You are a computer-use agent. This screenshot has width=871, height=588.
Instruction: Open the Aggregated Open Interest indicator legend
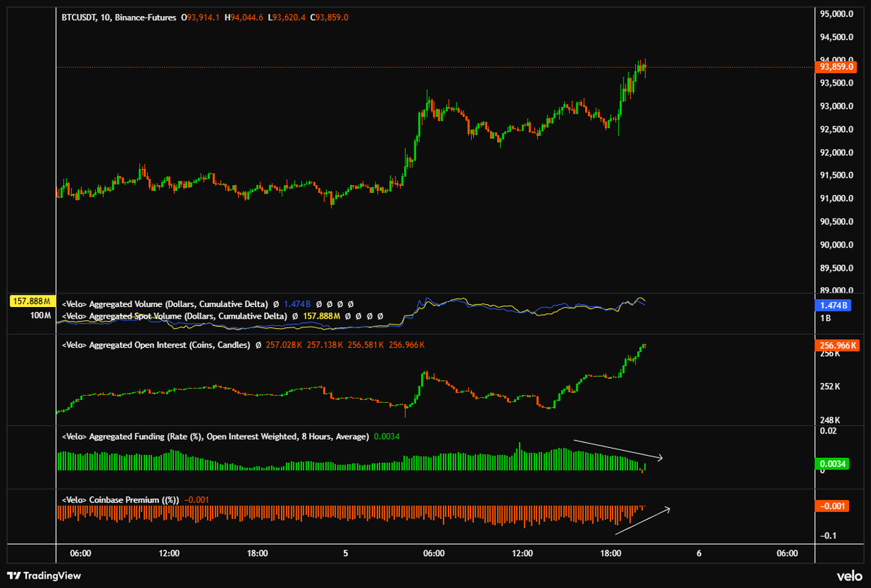coord(157,345)
